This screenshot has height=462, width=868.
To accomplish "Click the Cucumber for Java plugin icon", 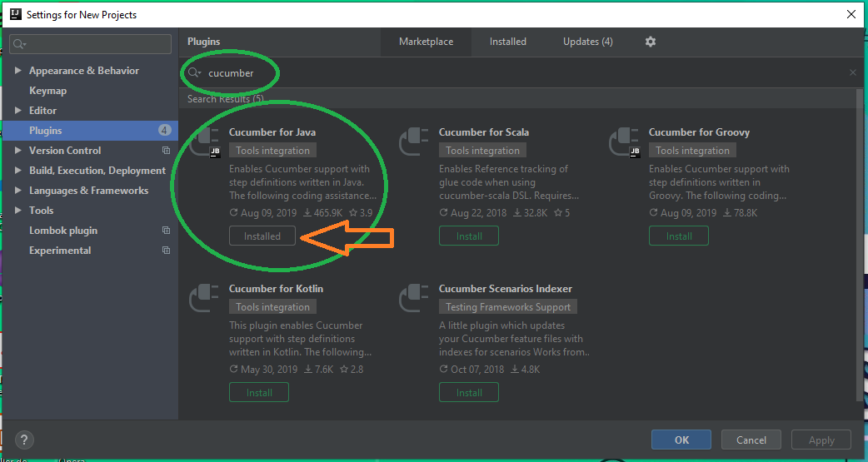I will (205, 142).
